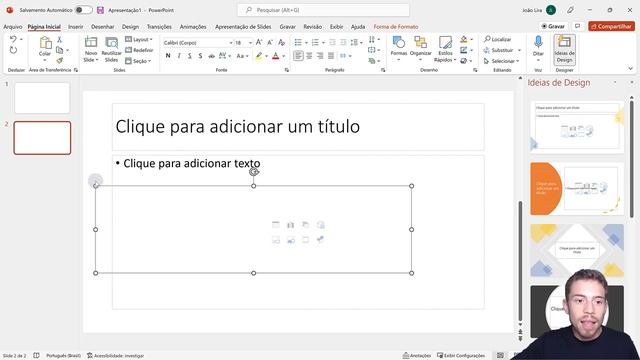
Task: Toggle italic (I) formatting
Action: point(179,56)
